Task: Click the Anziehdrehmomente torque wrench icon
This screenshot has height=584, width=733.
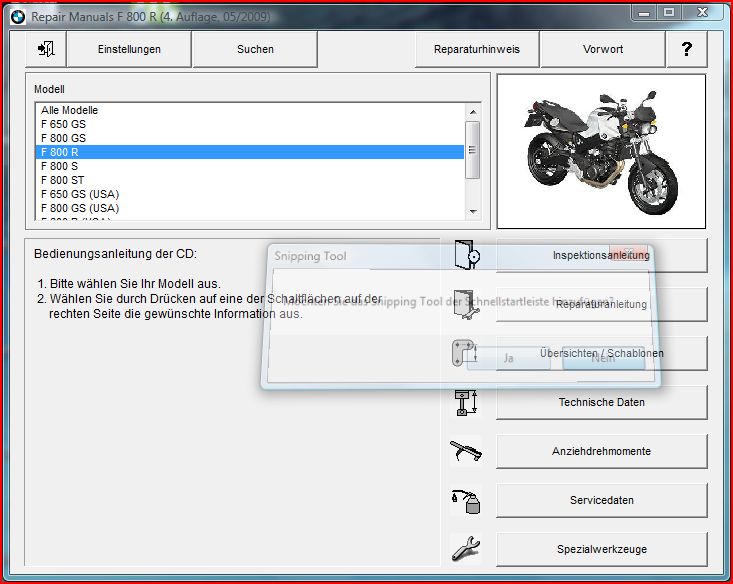Action: pyautogui.click(x=466, y=451)
